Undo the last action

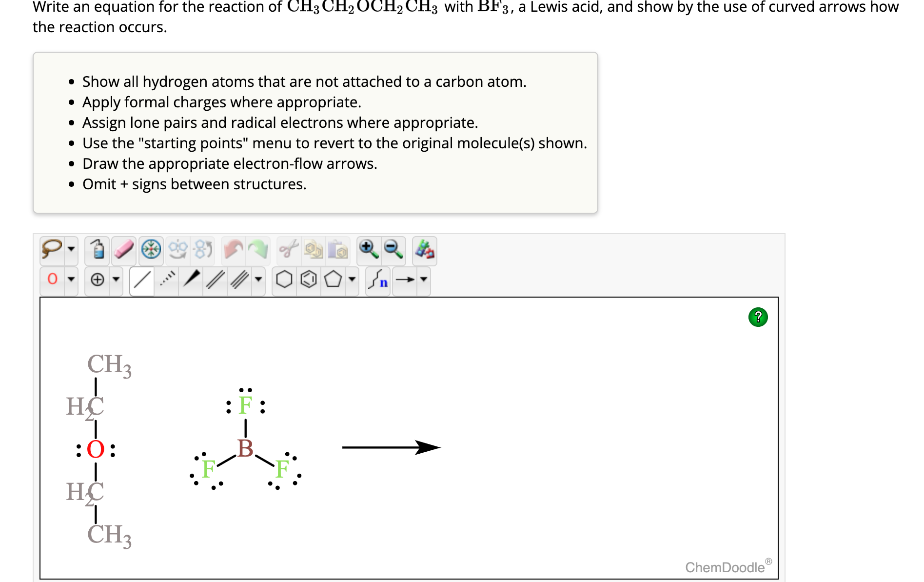pos(233,250)
